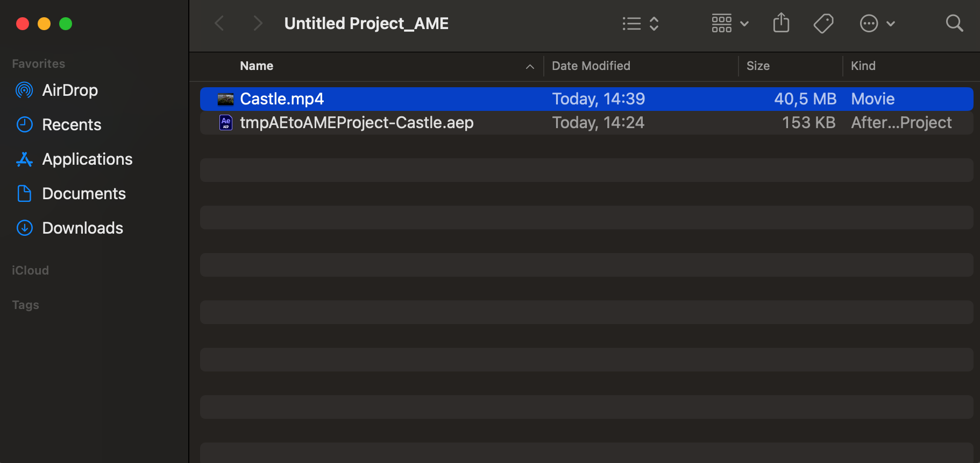Sort by Kind column header
The image size is (980, 463).
coord(863,66)
